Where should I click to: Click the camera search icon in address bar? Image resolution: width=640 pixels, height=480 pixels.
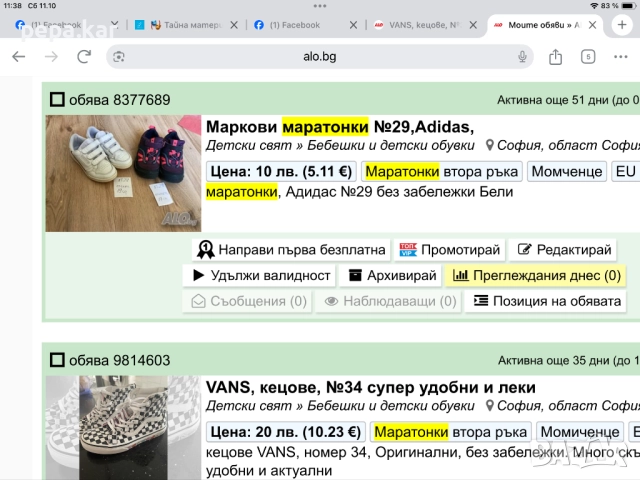(119, 57)
